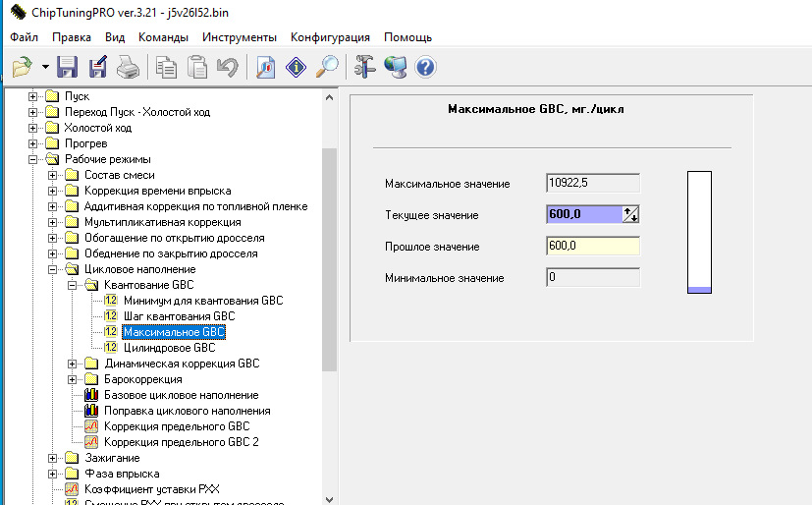Show info via the blue diamond icon
The width and height of the screenshot is (812, 505).
click(296, 68)
